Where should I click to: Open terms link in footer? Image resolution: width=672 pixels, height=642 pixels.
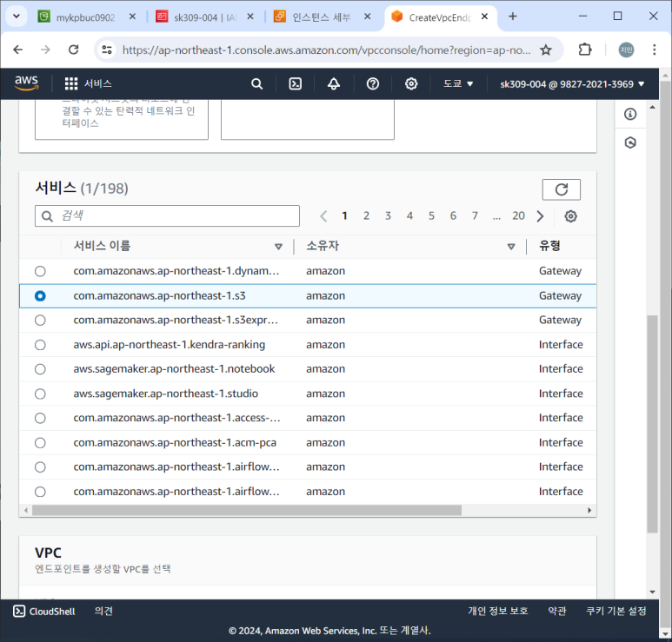tap(557, 612)
